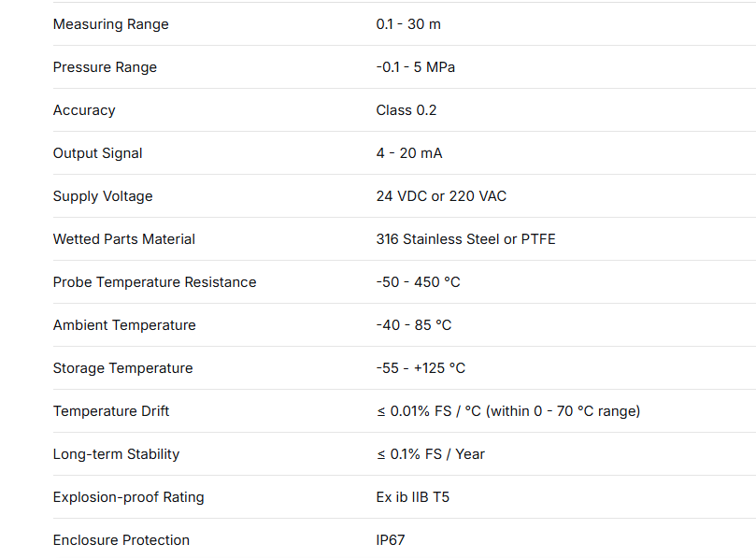Select the -55 - +125 °C storage value

pos(421,368)
